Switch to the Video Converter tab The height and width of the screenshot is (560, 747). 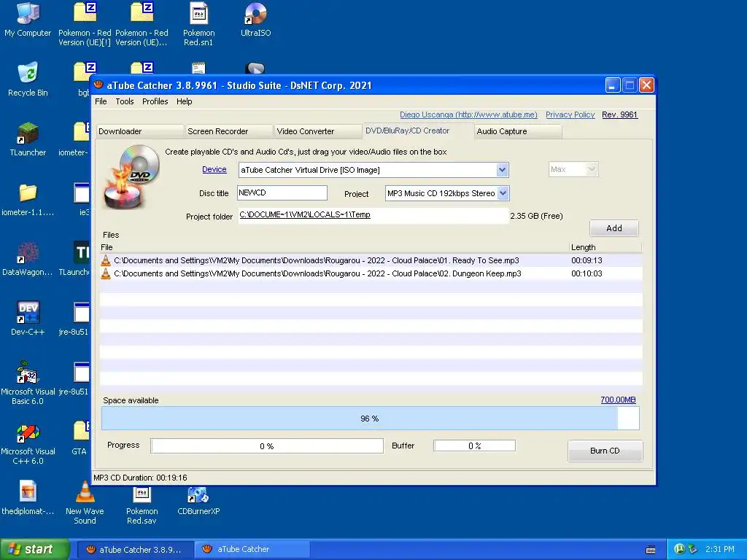tap(318, 131)
